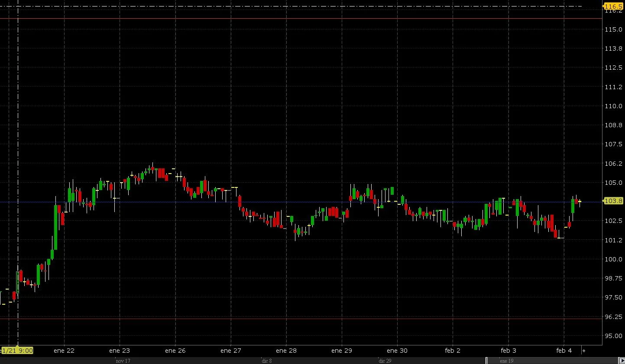This screenshot has height=364, width=625.
Task: Click the ene 22 date label
Action: coord(64,351)
